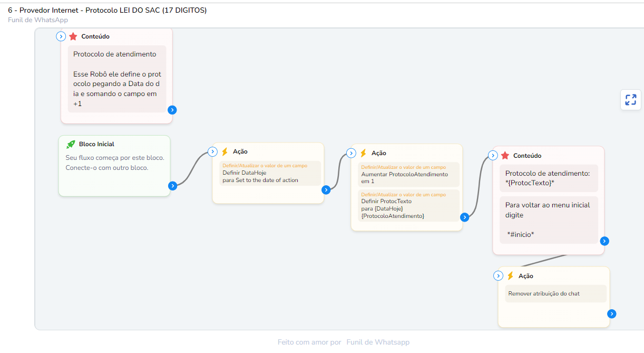Click the output connector of the DataHoje Ação block

pyautogui.click(x=326, y=190)
